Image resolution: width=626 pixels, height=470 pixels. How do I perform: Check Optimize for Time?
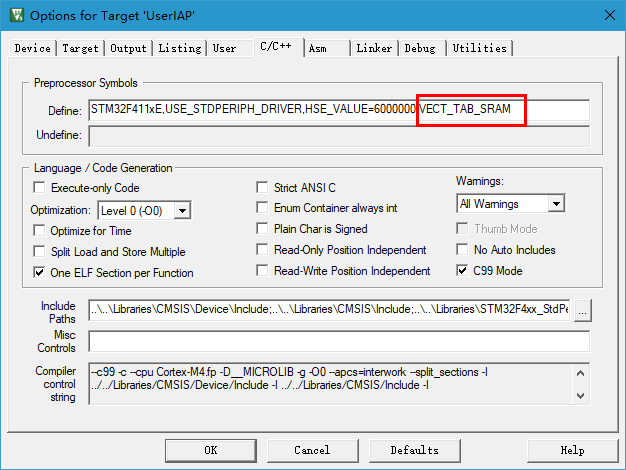pyautogui.click(x=39, y=230)
